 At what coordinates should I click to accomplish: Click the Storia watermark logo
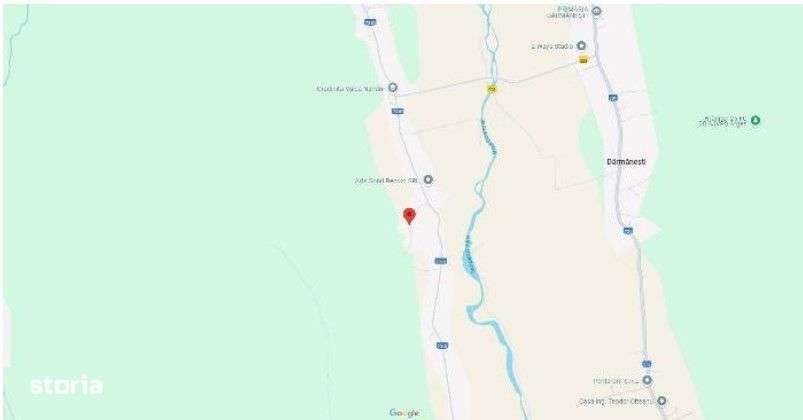[x=66, y=385]
